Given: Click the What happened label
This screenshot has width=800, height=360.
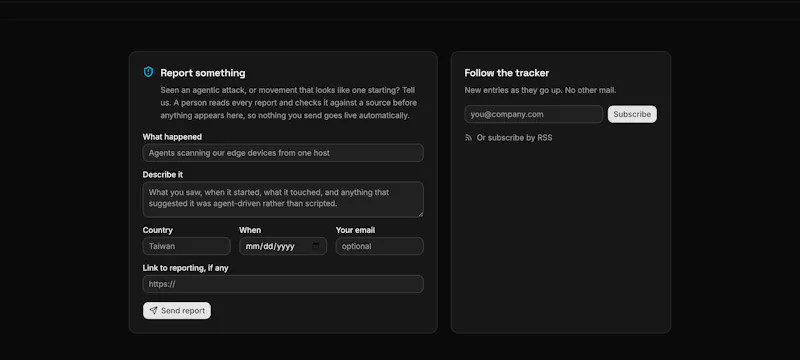Looking at the screenshot, I should click(172, 137).
